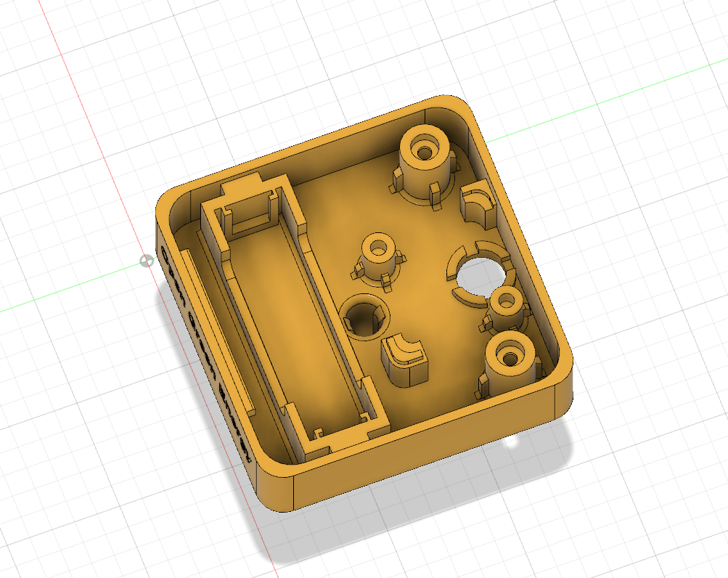Select the small standoff beside the white hole
Image resolution: width=728 pixels, height=578 pixels.
(x=505, y=309)
